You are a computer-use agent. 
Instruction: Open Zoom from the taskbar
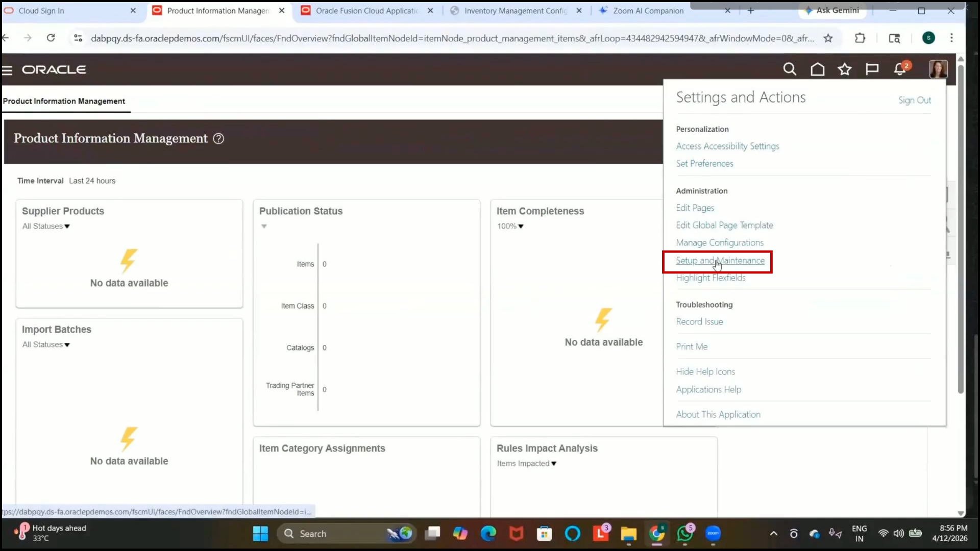[x=713, y=534]
